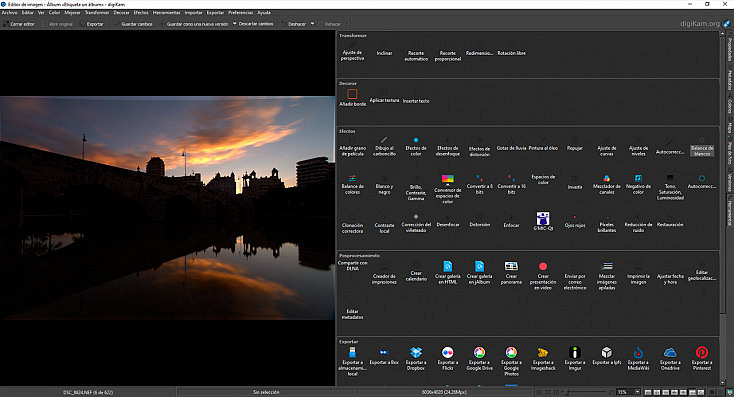Open Conversor de espacios de color
Viewport: 734px width, 397px height.
[448, 189]
